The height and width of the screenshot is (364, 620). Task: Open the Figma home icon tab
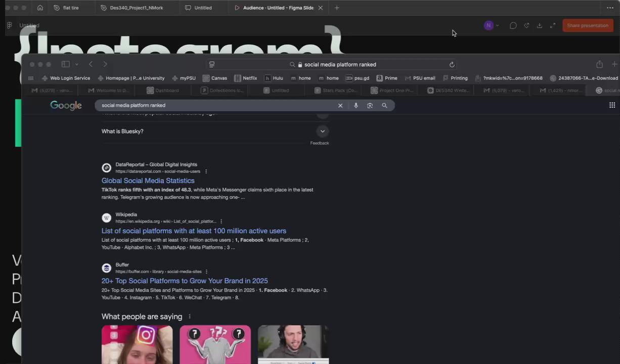[40, 8]
